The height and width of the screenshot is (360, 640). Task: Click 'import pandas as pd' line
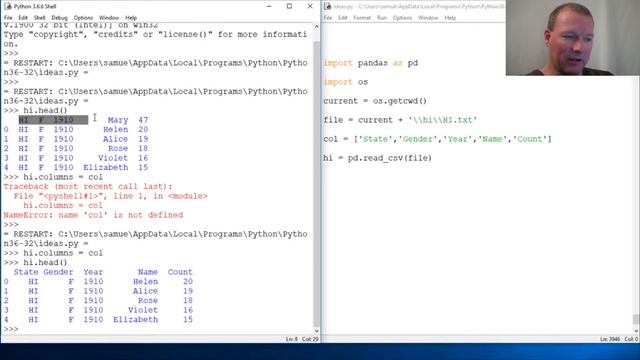371,63
